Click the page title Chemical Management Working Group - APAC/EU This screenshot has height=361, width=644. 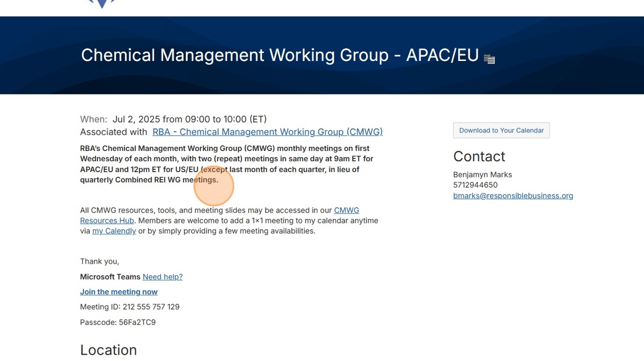coord(279,55)
